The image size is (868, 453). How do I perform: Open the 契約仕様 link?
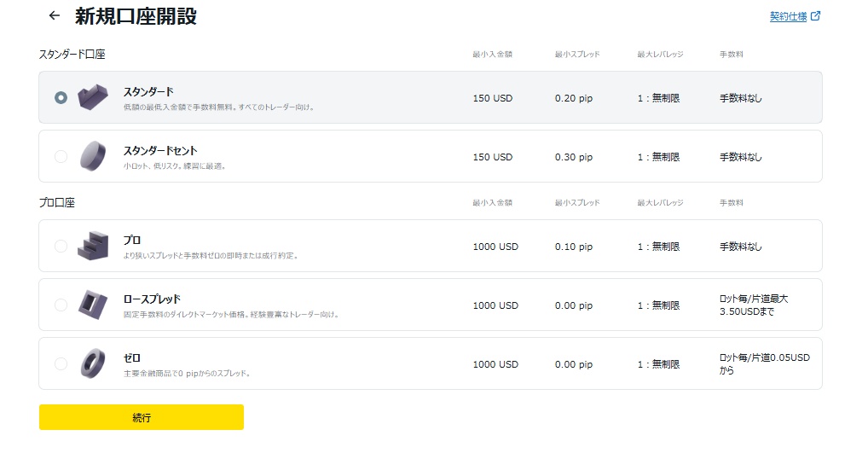(x=788, y=16)
